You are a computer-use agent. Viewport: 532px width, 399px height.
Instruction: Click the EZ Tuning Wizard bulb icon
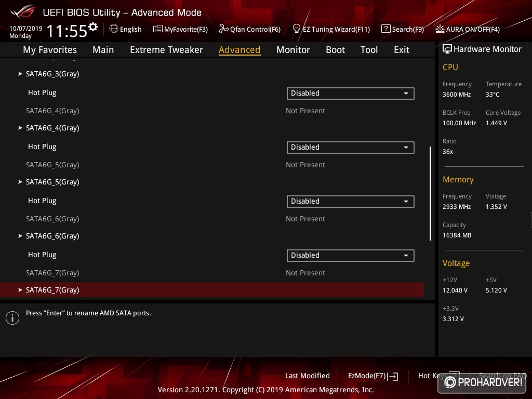296,29
